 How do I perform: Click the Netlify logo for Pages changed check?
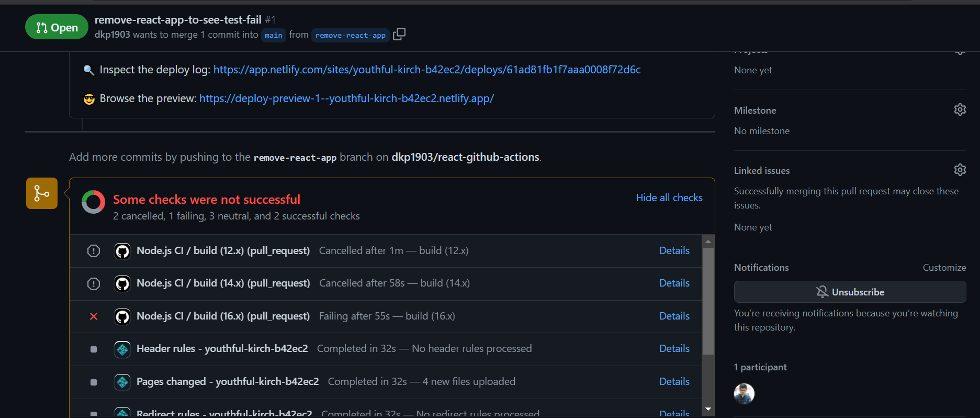coord(122,382)
